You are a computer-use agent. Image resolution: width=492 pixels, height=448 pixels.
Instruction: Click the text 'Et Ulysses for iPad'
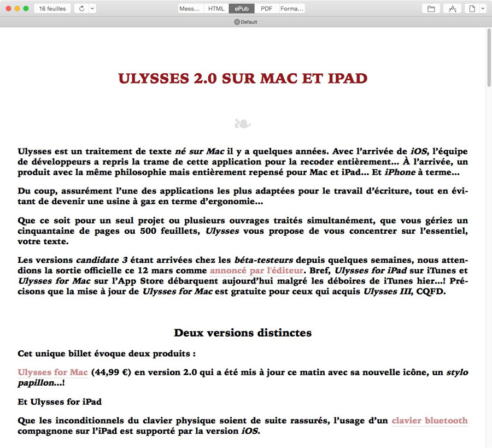click(60, 402)
